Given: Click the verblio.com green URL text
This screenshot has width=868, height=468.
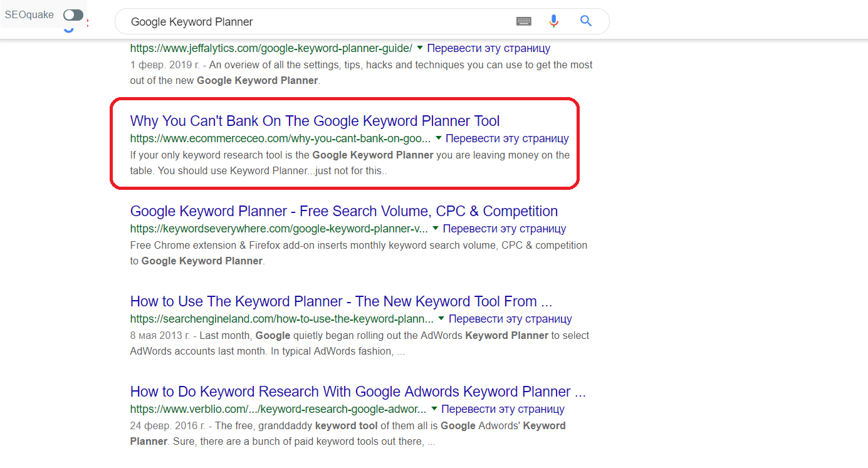Looking at the screenshot, I should 278,409.
